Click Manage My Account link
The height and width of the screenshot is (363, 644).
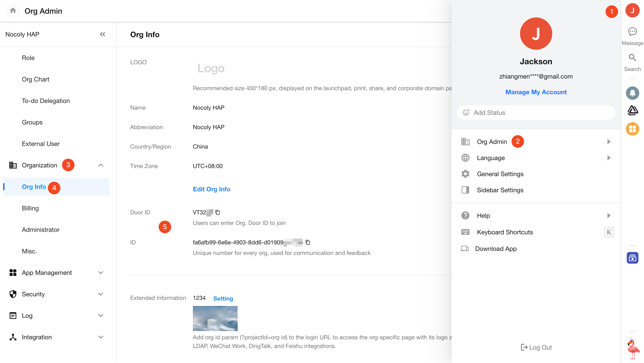[536, 92]
